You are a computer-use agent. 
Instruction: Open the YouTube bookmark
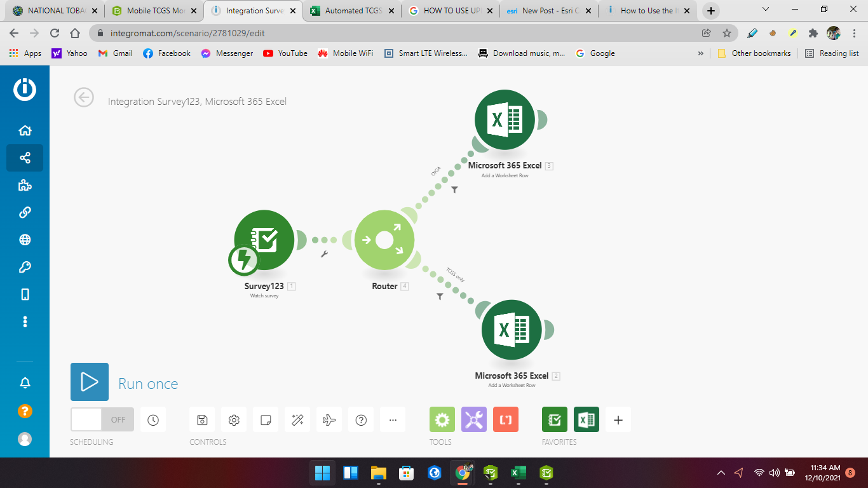(x=285, y=53)
